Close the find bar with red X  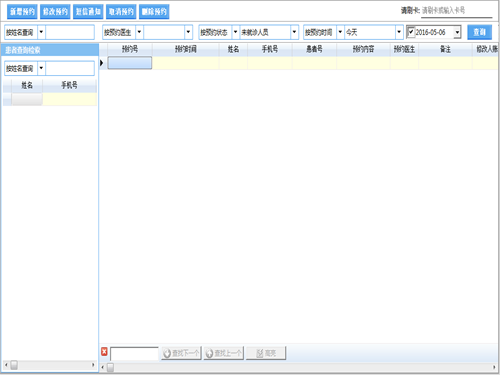[104, 351]
